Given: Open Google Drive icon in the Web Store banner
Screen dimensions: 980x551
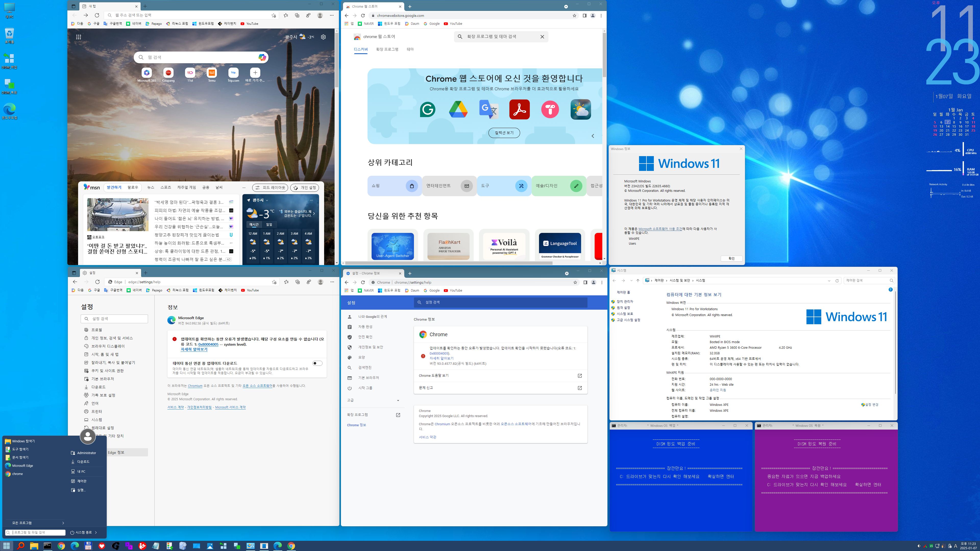Looking at the screenshot, I should pos(458,109).
